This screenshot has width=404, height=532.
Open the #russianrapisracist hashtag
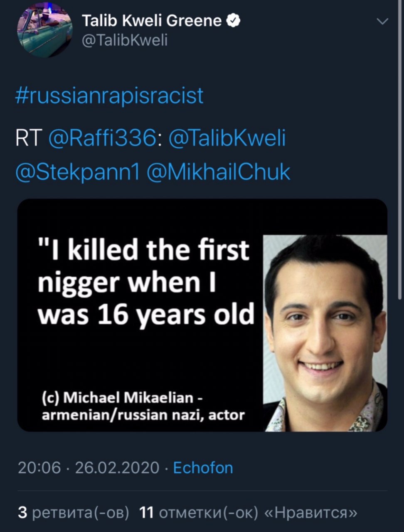coord(109,95)
